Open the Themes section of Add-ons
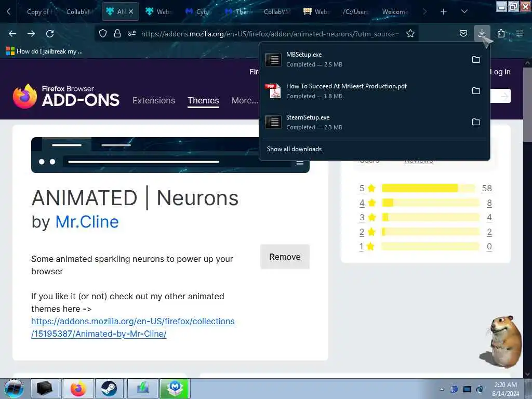This screenshot has height=399, width=532. [203, 100]
